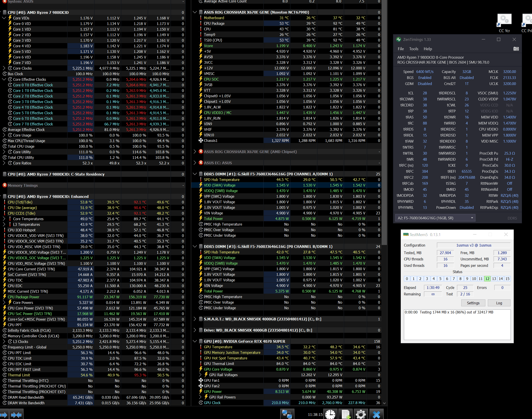Click the thermometer icon beside CPU (Tctl/Tdie)
This screenshot has width=532, height=419.
click(x=4, y=202)
